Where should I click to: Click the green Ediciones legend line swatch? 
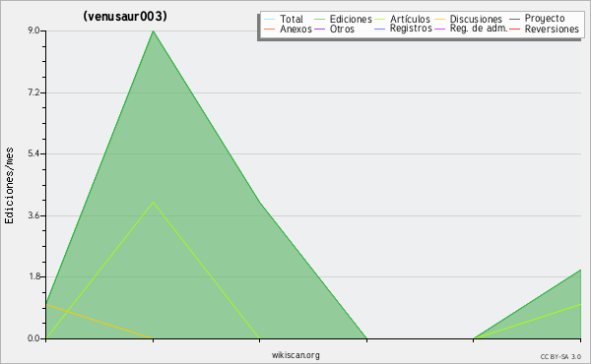319,19
